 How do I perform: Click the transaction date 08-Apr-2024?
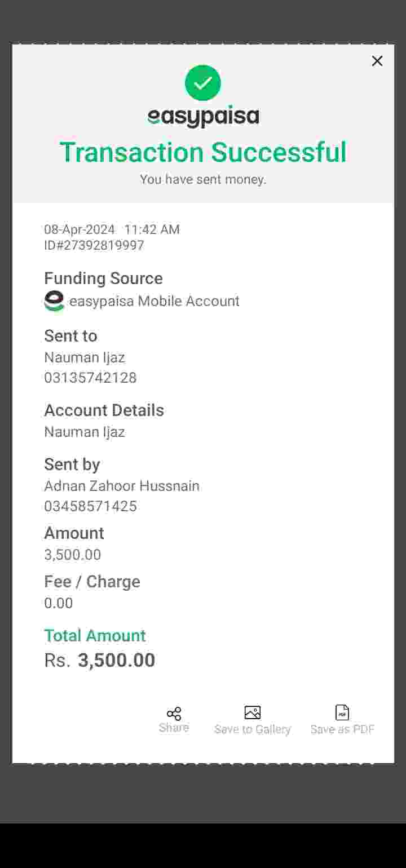80,229
